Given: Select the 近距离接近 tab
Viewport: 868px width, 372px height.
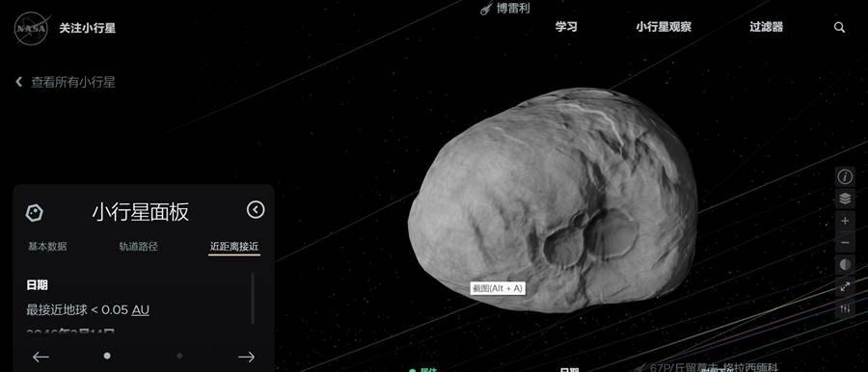Looking at the screenshot, I should pos(234,247).
